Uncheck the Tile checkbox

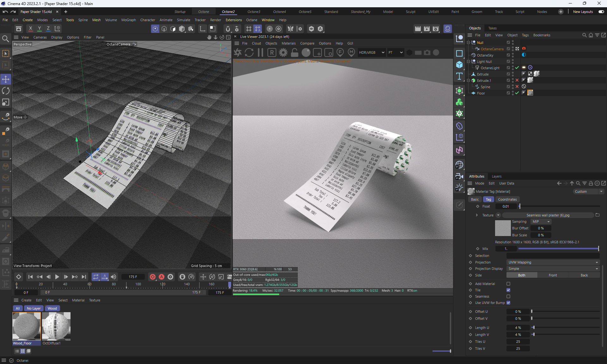pos(508,290)
